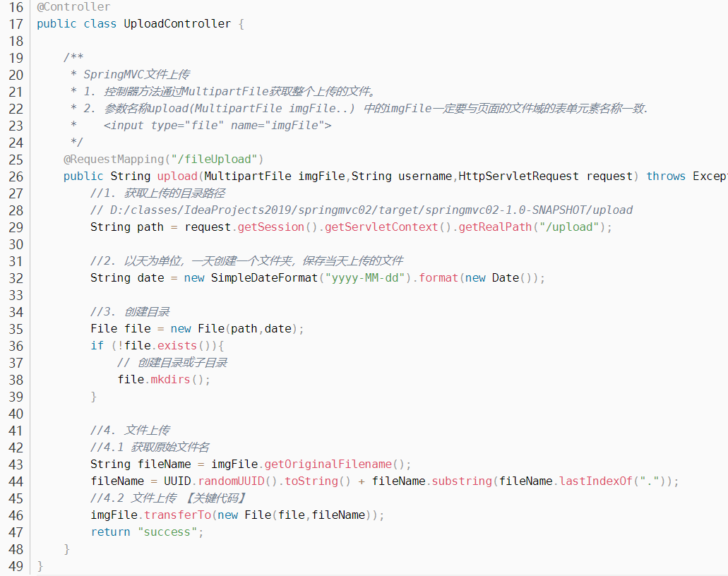
Task: Click the HttpServletRequest parameter type
Action: tap(518, 176)
